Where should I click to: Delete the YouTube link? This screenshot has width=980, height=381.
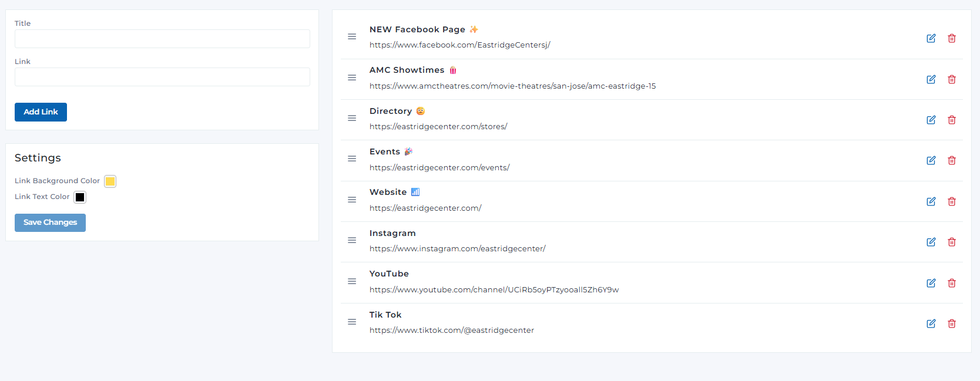pos(952,283)
